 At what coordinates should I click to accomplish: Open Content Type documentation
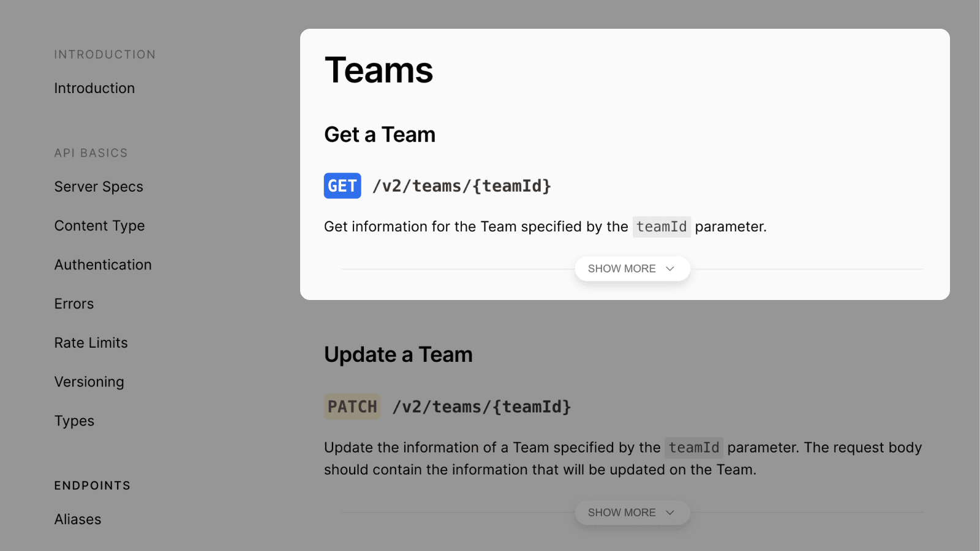pyautogui.click(x=99, y=226)
